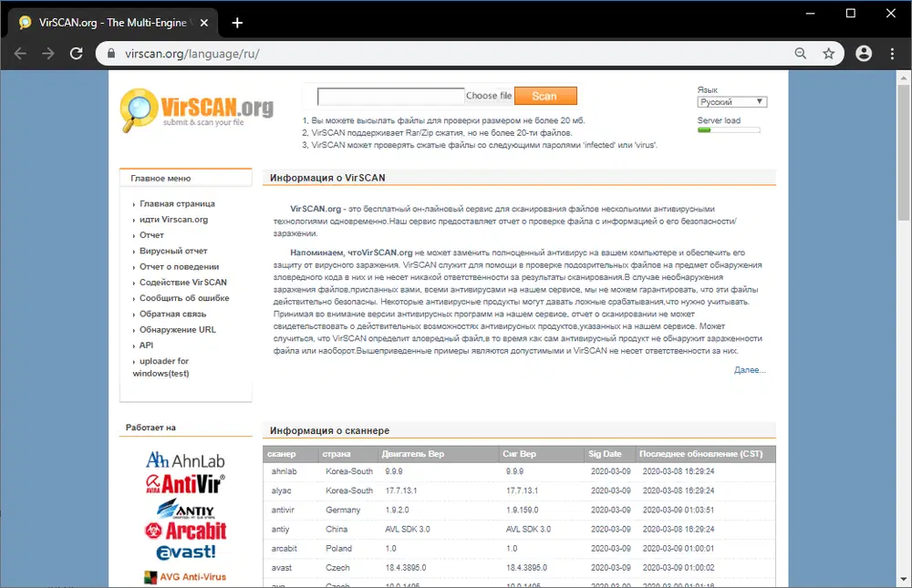912x588 pixels.
Task: Click the страна column header
Action: (337, 454)
